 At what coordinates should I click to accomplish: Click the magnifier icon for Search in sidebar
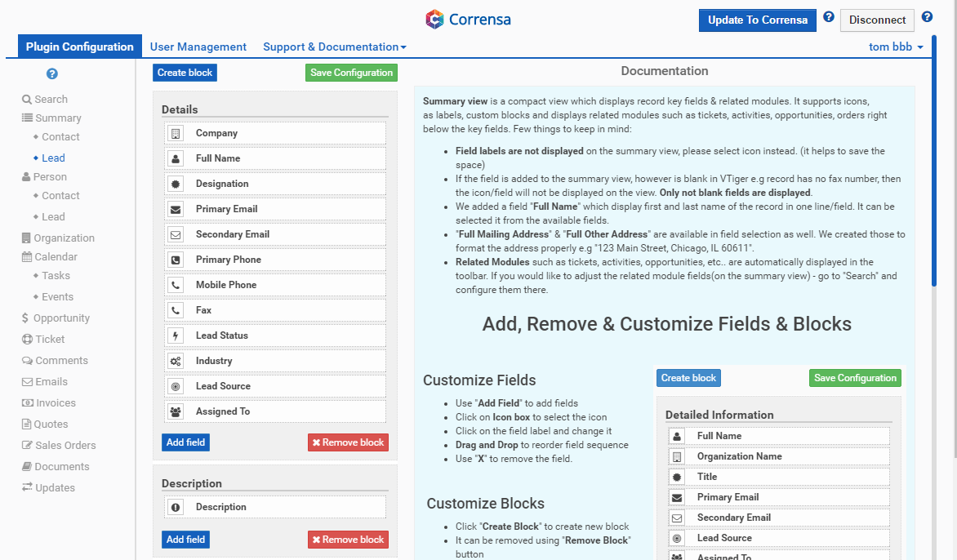tap(27, 100)
